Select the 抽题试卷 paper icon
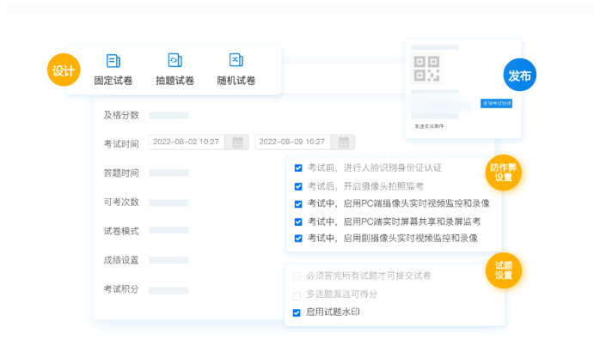594x364 pixels. coord(175,61)
